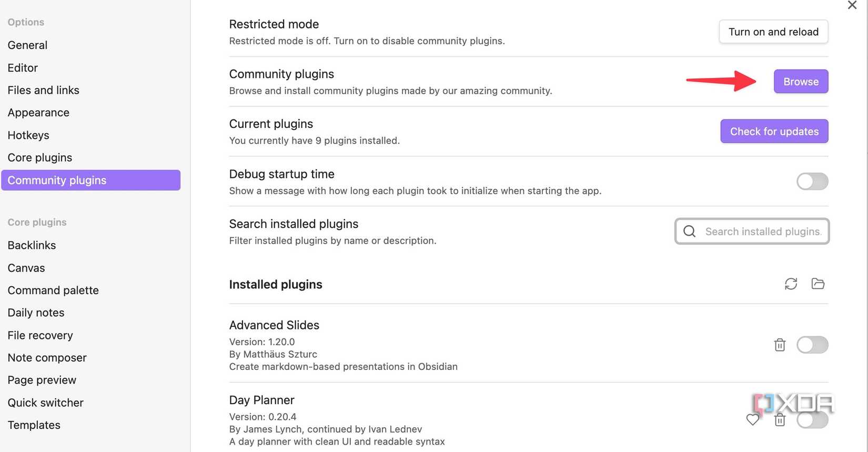Open the plugins folder icon
Image resolution: width=868 pixels, height=452 pixels.
pos(818,284)
